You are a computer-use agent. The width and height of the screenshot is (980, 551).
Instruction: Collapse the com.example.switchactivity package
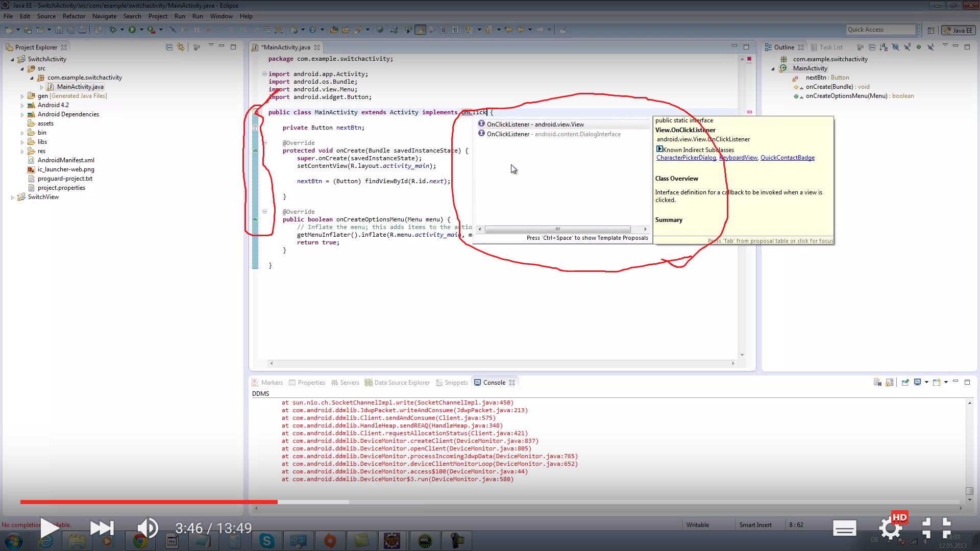32,78
